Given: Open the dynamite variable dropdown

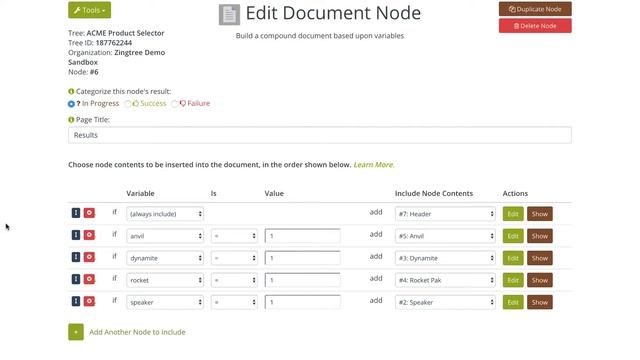Looking at the screenshot, I should (165, 258).
